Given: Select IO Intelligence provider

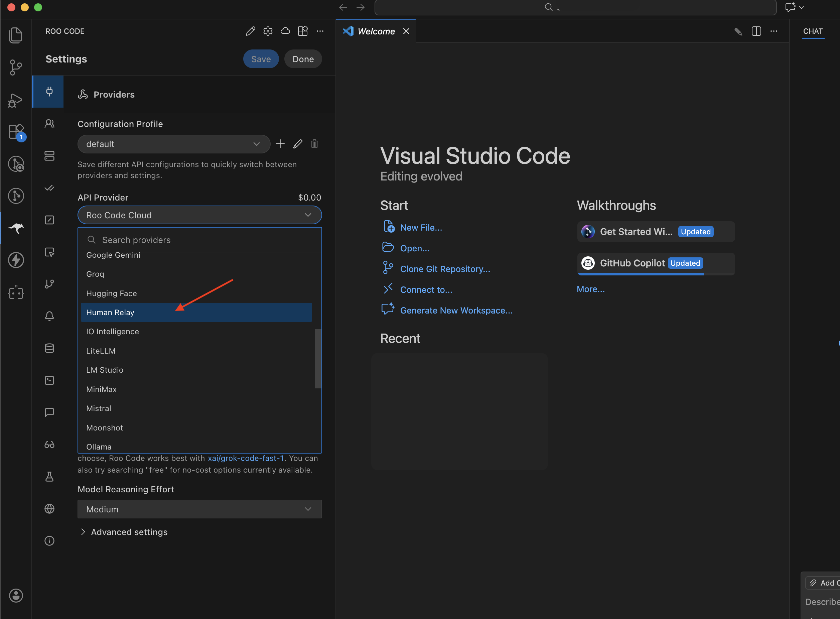Looking at the screenshot, I should (196, 332).
